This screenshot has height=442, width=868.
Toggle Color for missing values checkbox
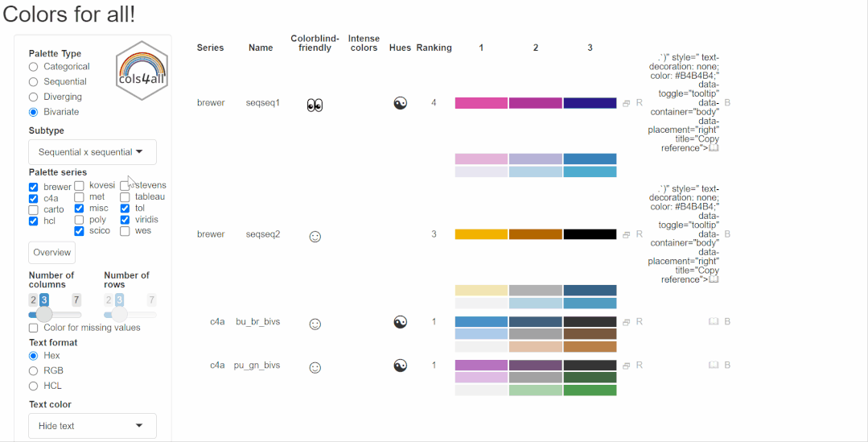coord(34,328)
